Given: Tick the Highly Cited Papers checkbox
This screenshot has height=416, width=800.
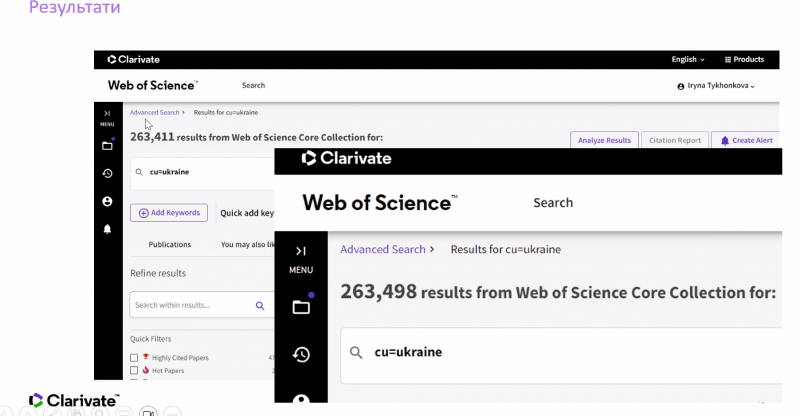Looking at the screenshot, I should point(134,358).
